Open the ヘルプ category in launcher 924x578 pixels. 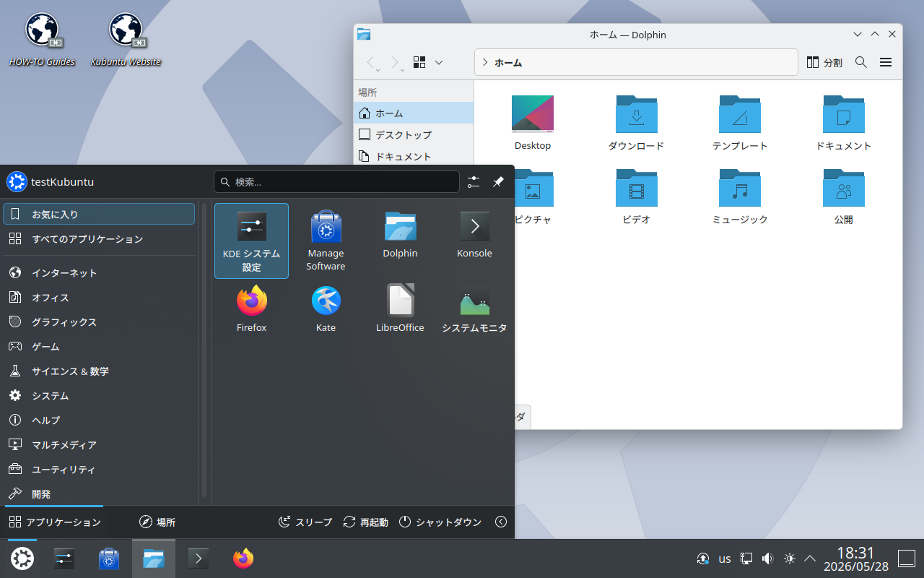(x=99, y=420)
